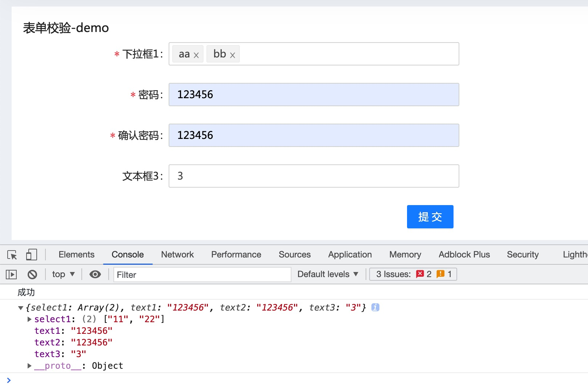Focus the 文本框3 input field
588x392 pixels.
point(314,176)
